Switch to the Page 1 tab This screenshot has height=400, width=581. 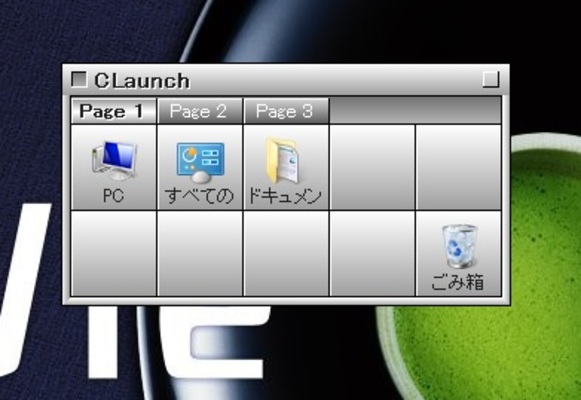click(113, 111)
